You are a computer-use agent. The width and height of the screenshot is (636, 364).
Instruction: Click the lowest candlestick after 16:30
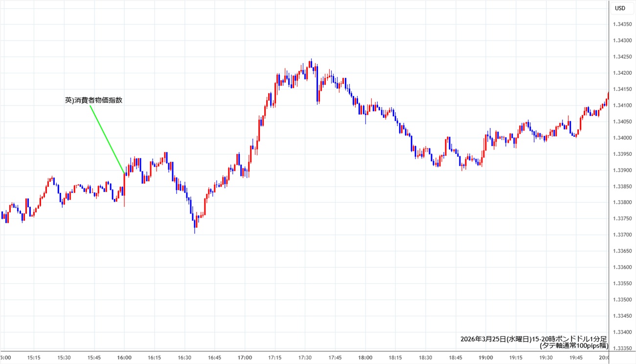(195, 224)
